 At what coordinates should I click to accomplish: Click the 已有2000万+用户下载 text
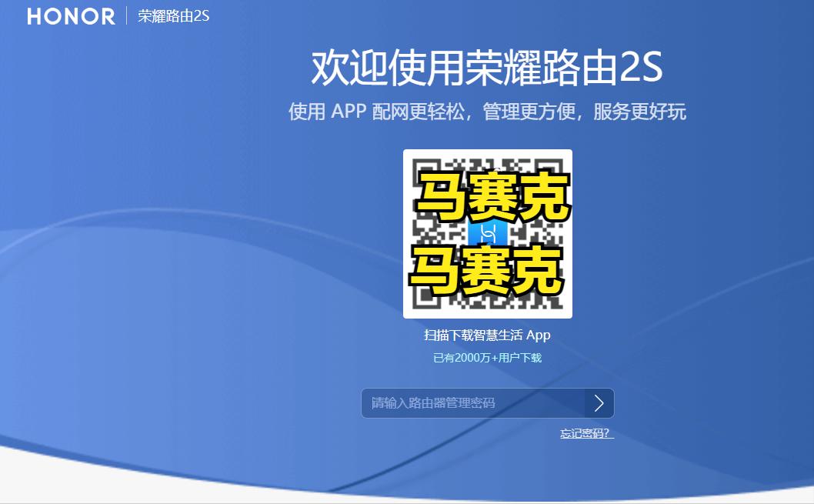point(488,358)
